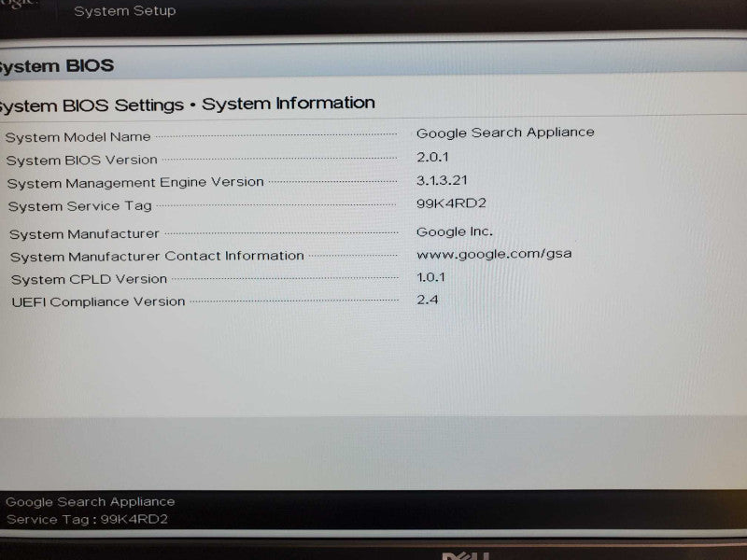Image resolution: width=747 pixels, height=560 pixels.
Task: Select System Manufacturer Contact Information label
Action: (x=157, y=256)
